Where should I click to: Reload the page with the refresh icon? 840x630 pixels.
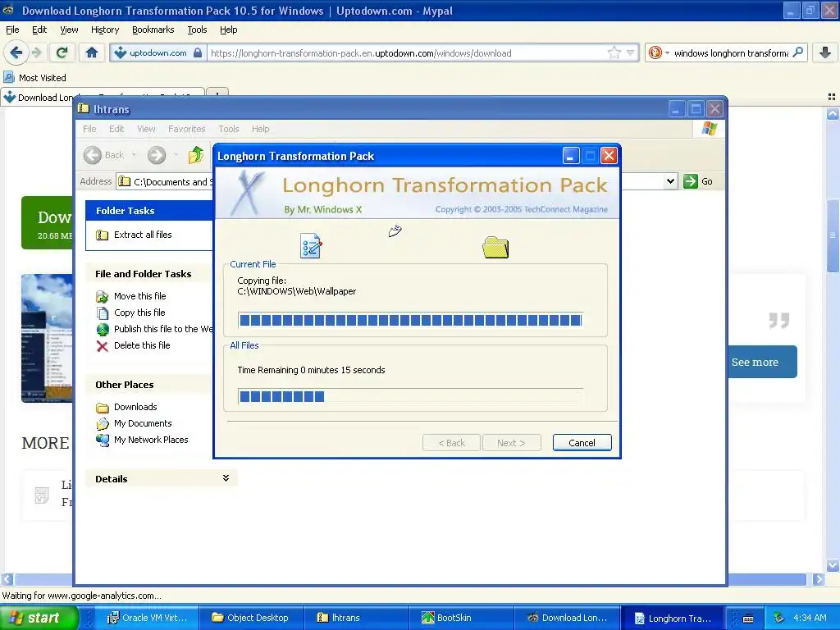tap(62, 52)
